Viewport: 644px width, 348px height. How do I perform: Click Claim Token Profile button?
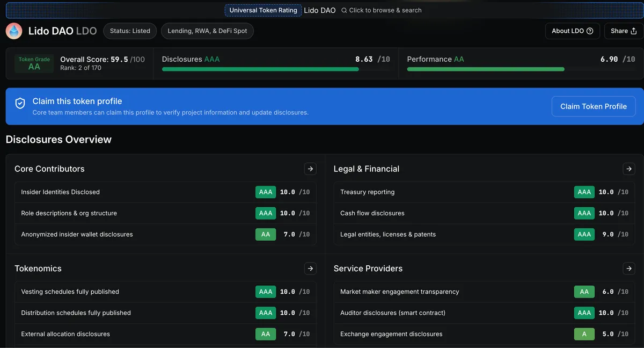point(594,106)
